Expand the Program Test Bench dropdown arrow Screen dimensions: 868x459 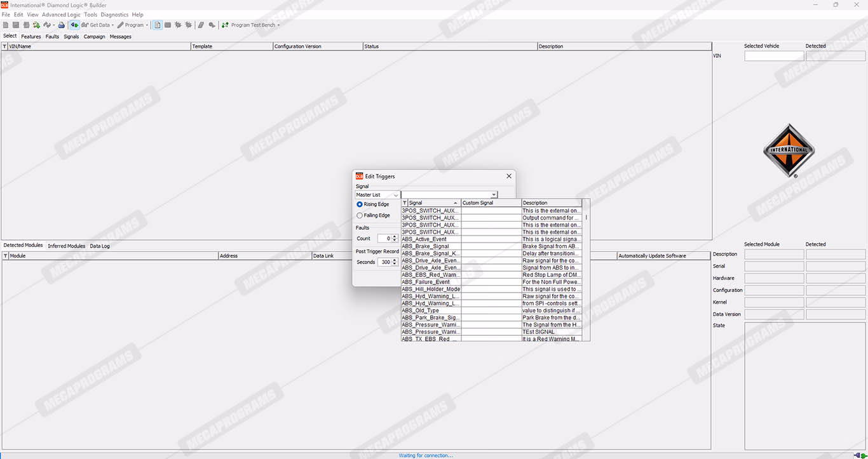278,25
